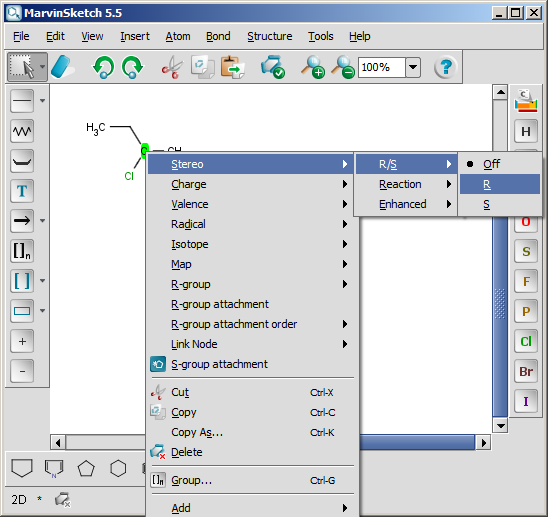Viewport: 548px width, 517px height.
Task: Pick the Iodine I atom button
Action: 526,401
